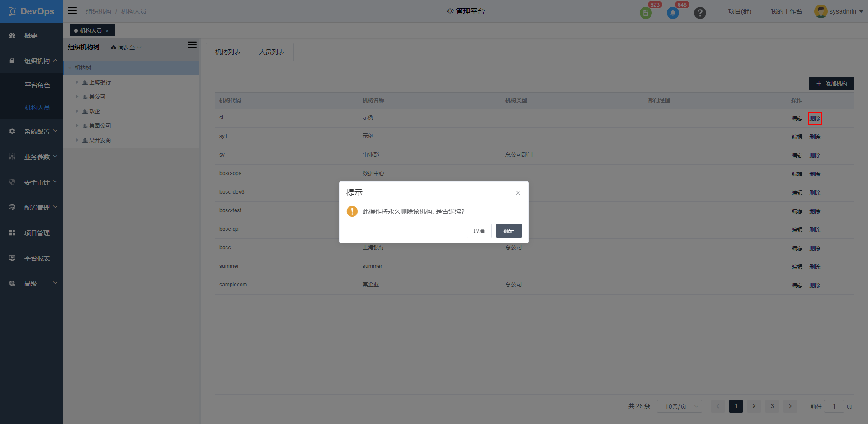Click the bosc-dev6 code cell
Viewport: 868px width, 424px height.
232,192
